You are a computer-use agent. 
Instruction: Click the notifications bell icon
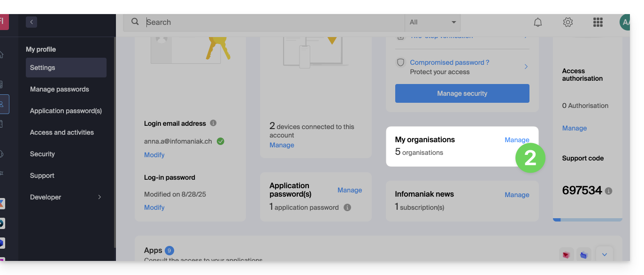pyautogui.click(x=538, y=22)
